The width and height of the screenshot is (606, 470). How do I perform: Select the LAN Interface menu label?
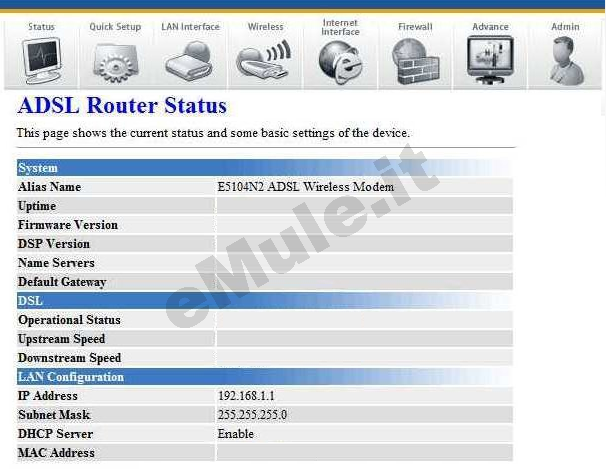[190, 27]
